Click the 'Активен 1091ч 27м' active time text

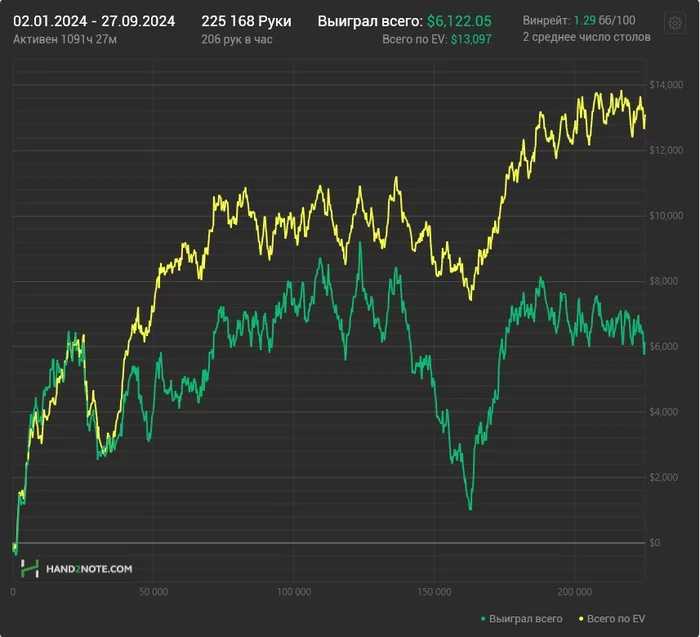[65, 39]
